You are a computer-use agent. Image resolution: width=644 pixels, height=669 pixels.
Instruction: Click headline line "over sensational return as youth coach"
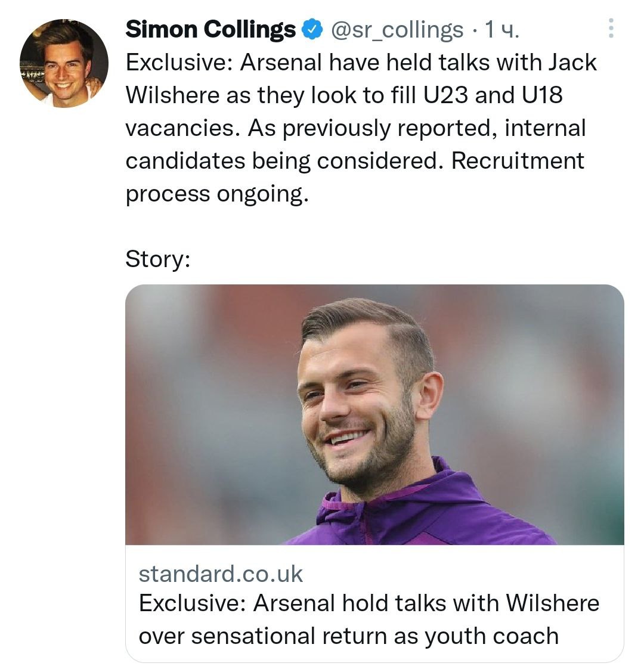348,636
